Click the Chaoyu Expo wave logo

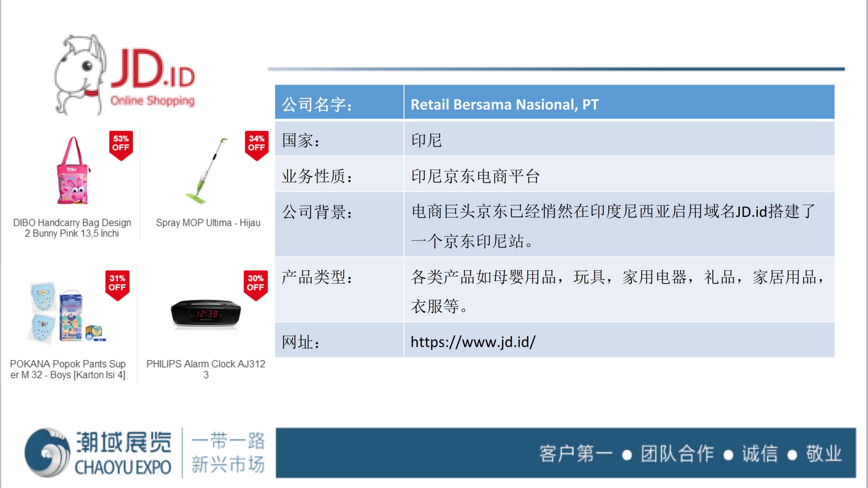(x=47, y=453)
